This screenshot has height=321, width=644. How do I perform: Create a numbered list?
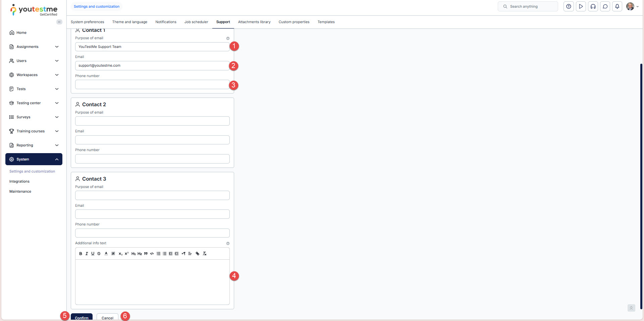click(159, 254)
